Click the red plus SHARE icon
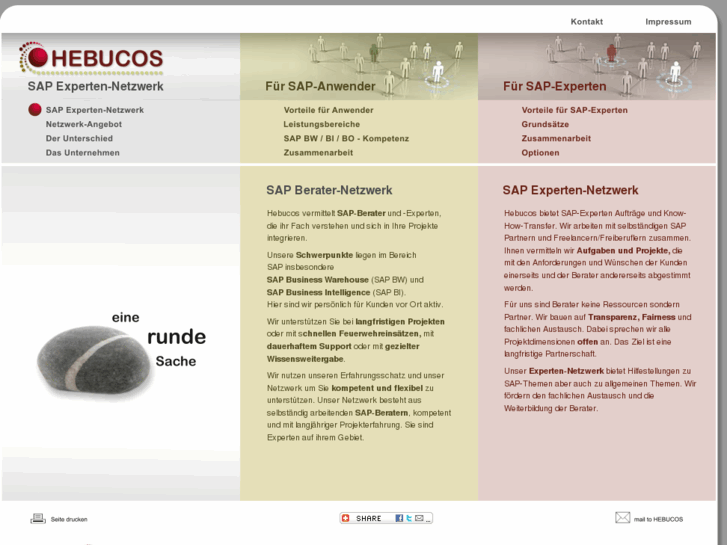This screenshot has height=545, width=727. click(x=346, y=518)
